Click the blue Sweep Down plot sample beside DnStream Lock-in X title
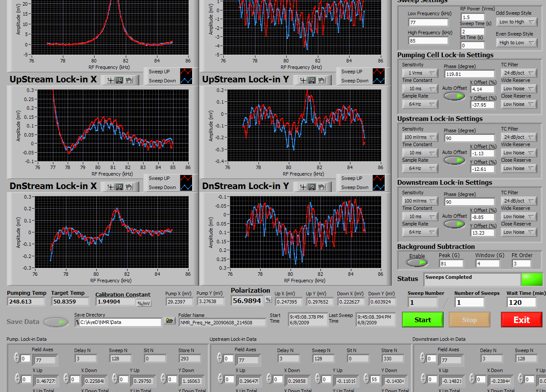This screenshot has width=546, height=392. [x=186, y=187]
